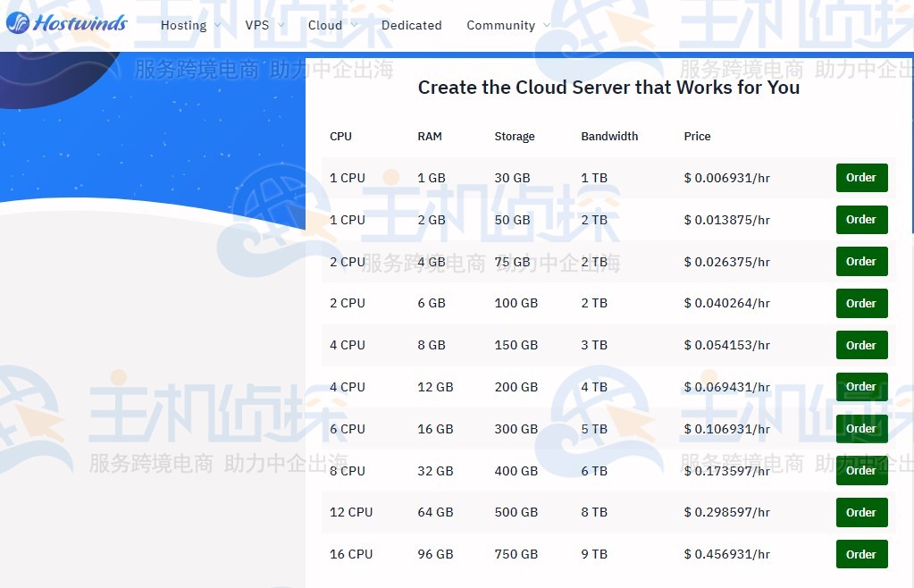This screenshot has height=588, width=914.
Task: Order the 16 CPU 96 GB plan
Action: tap(860, 554)
